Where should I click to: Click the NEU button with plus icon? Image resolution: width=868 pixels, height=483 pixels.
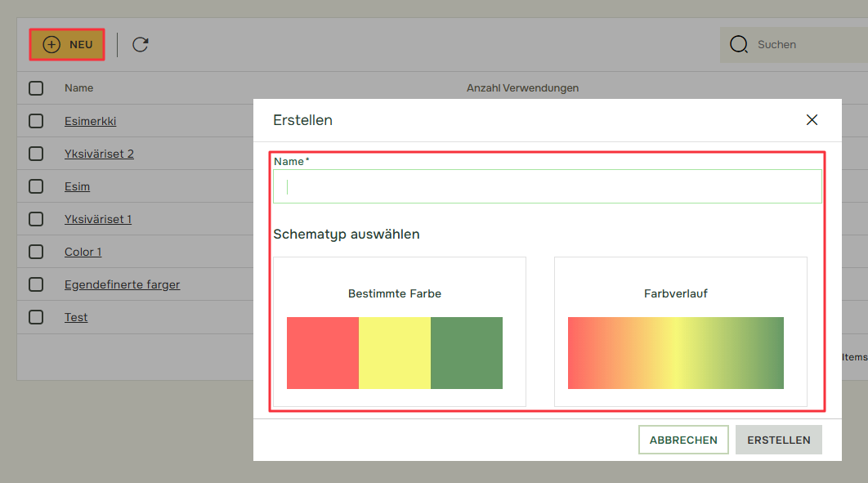67,45
